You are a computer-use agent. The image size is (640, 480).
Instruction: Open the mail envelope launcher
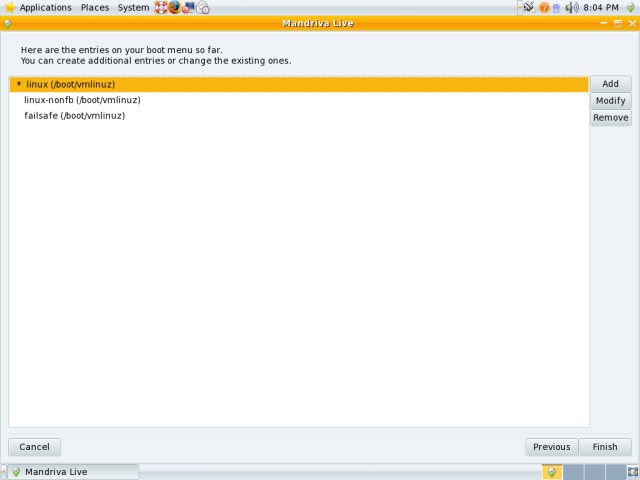203,7
